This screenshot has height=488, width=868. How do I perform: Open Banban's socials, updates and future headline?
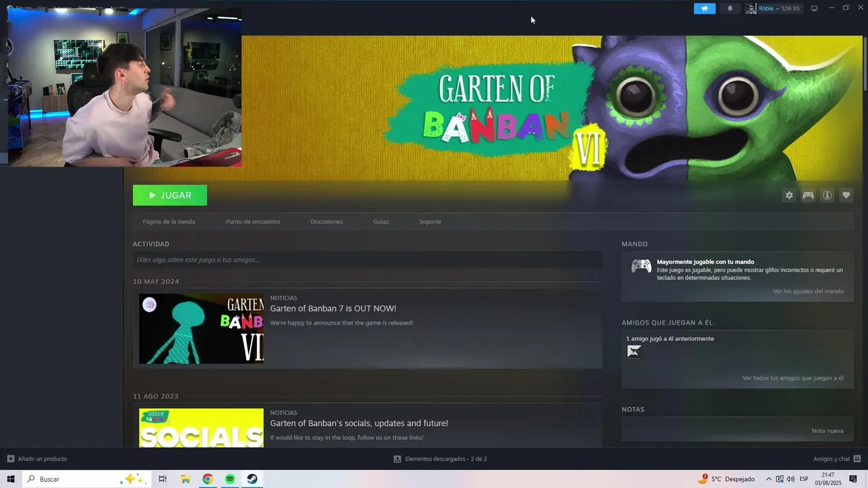[359, 423]
